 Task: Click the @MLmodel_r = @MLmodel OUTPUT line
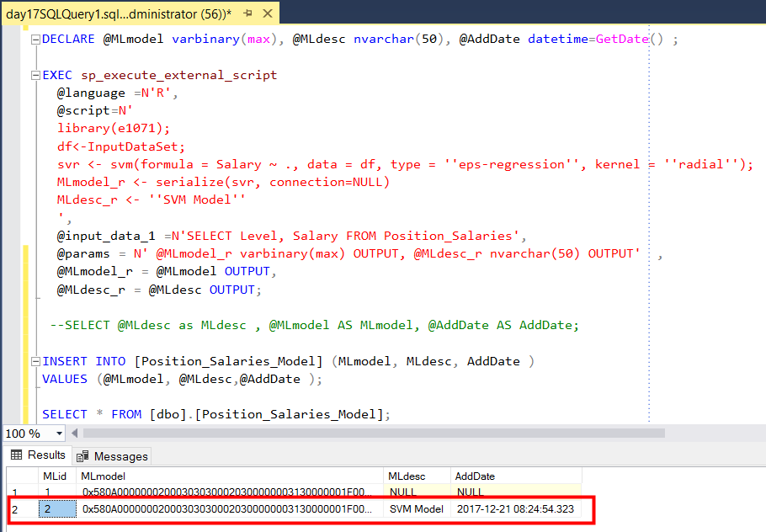[167, 272]
